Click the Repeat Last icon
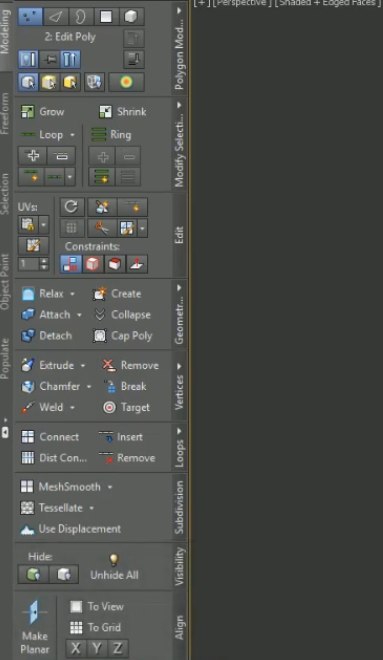Image resolution: width=383 pixels, height=660 pixels. [x=72, y=206]
